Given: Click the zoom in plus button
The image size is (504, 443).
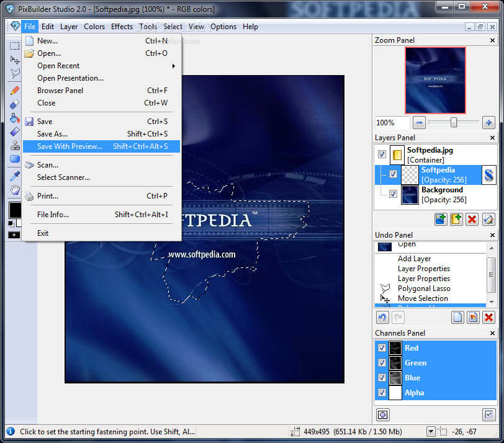Looking at the screenshot, I should 488,122.
